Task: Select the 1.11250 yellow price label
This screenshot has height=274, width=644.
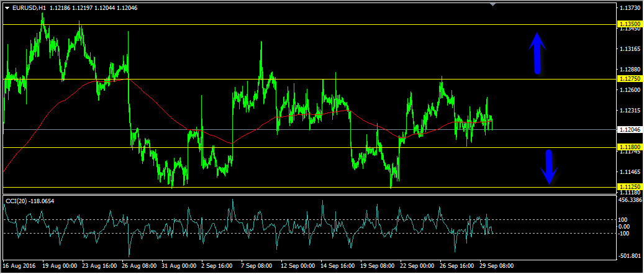Action: coord(630,186)
